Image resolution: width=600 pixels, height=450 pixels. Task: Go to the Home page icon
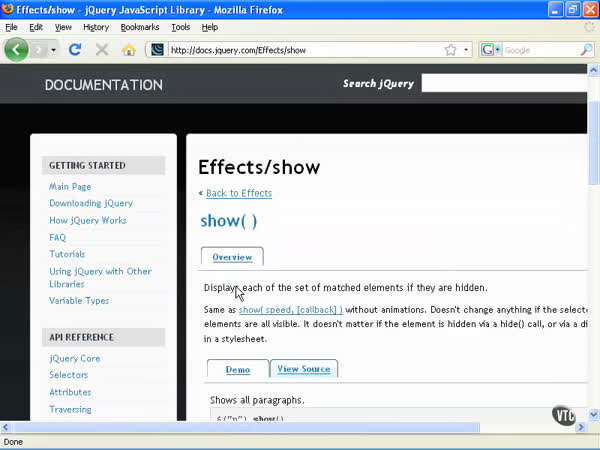(128, 49)
